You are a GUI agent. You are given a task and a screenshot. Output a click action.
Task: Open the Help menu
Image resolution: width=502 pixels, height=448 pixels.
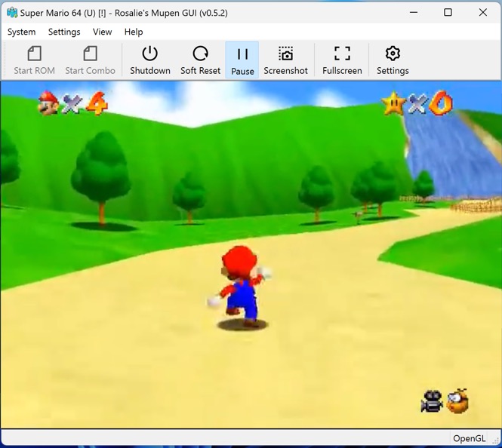[134, 32]
